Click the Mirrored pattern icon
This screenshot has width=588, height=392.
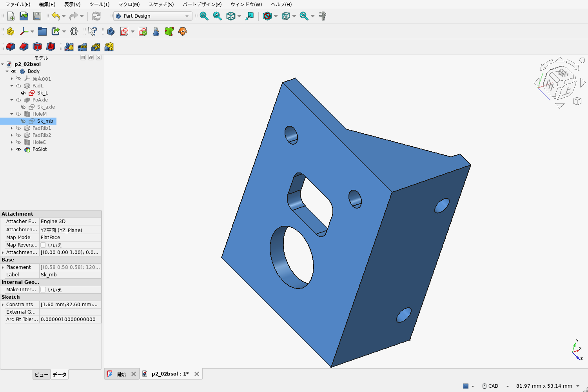[69, 47]
